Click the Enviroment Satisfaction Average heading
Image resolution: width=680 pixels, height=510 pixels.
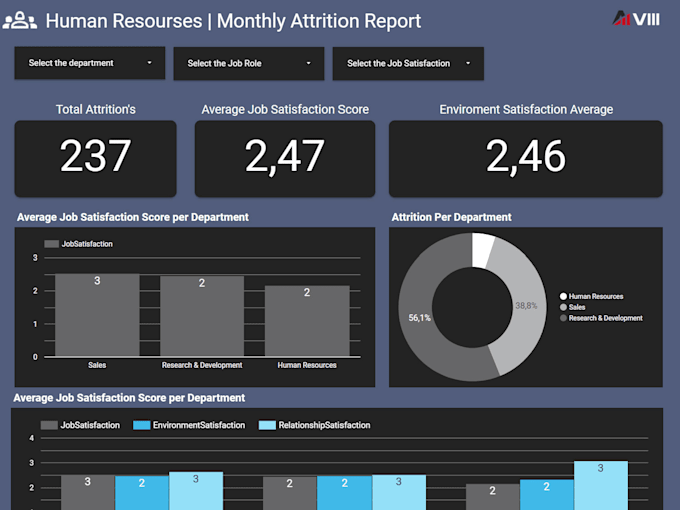(526, 109)
